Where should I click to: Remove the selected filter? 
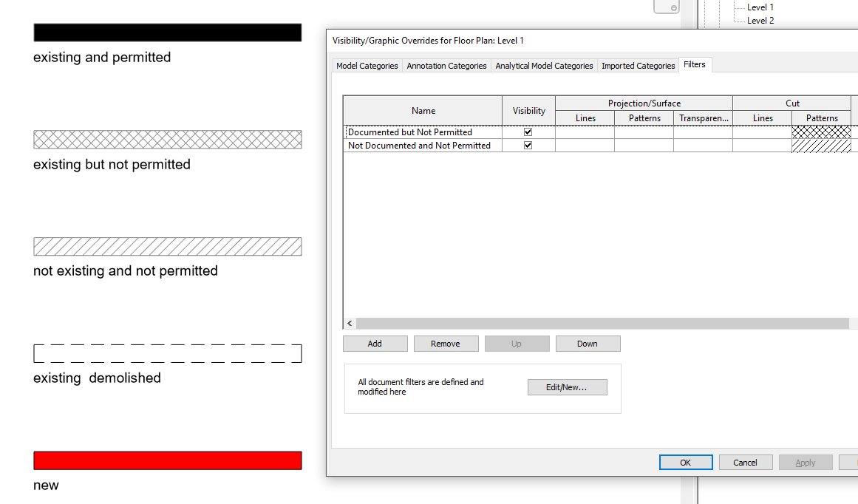click(446, 343)
